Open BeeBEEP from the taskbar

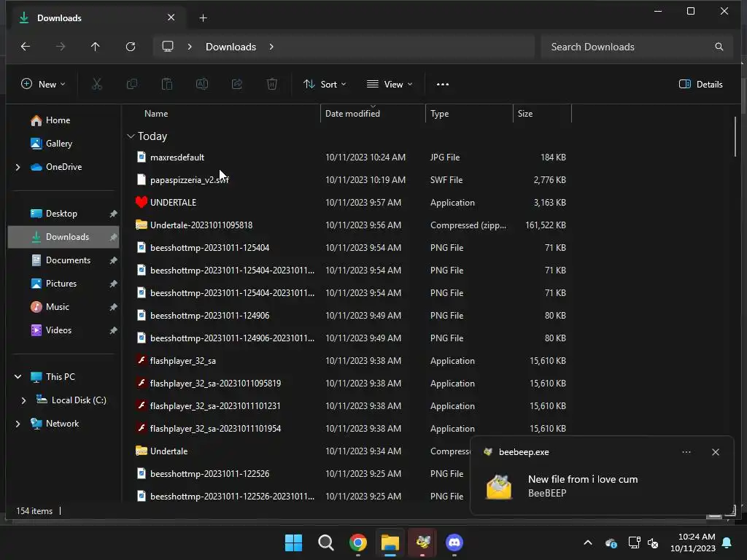tap(422, 542)
